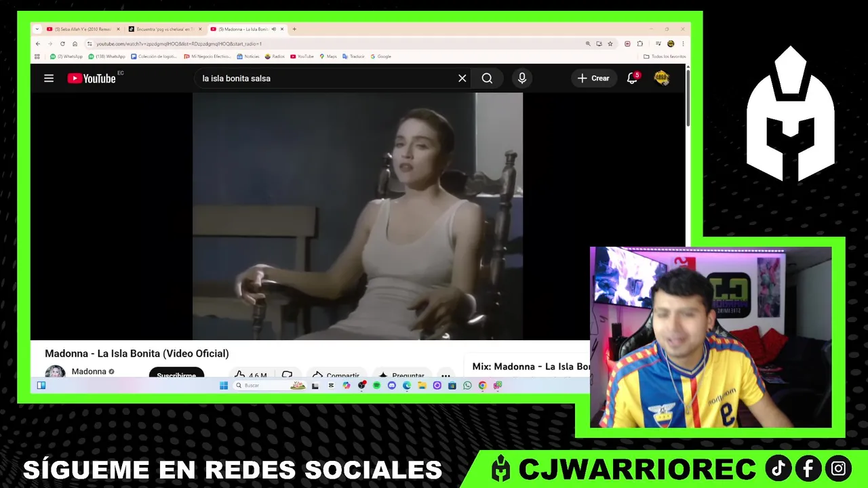Viewport: 868px width, 488px height.
Task: Open Mi Negocio Efectivo bookmark
Action: point(208,56)
